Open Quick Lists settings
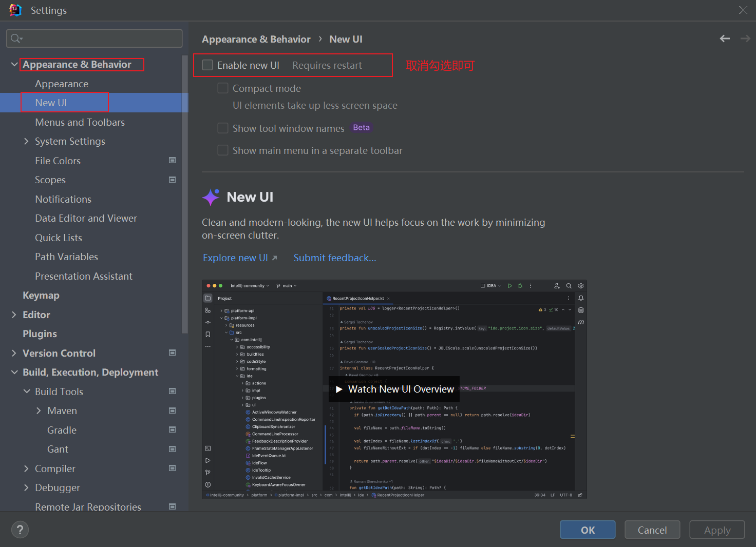 59,238
